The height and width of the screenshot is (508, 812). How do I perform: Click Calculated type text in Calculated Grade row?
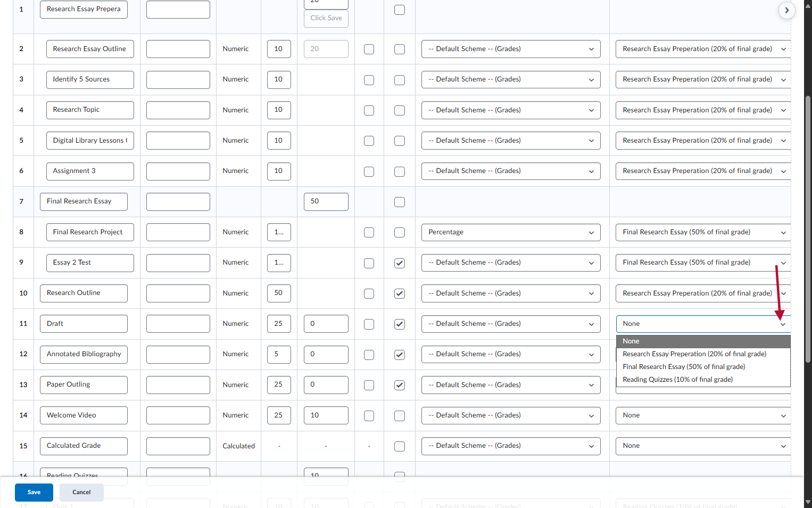239,446
